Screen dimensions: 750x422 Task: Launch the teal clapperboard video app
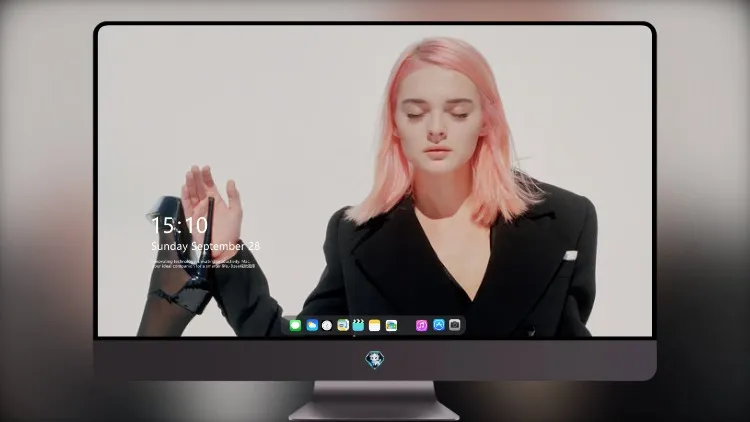(358, 325)
